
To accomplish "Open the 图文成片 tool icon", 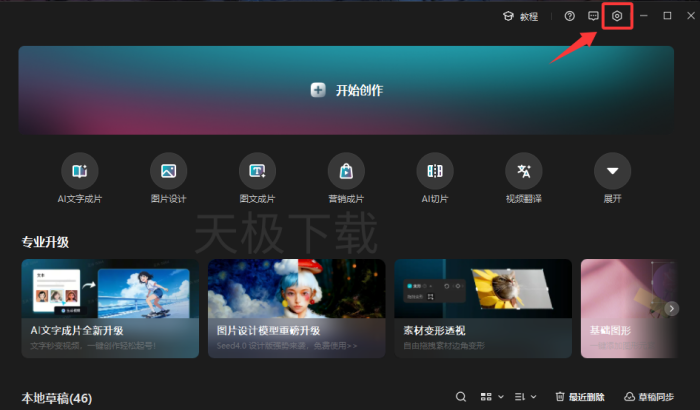I will click(257, 171).
